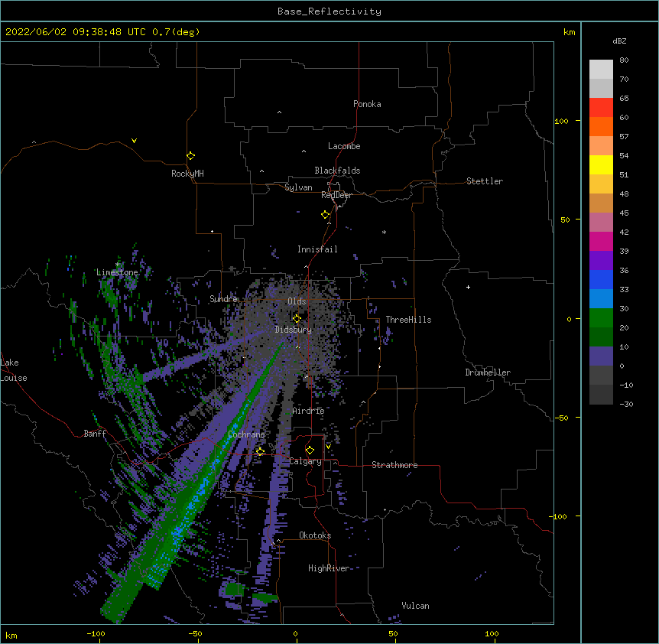Click the light blue 30-33 dBZ swatch
This screenshot has width=659, height=644.
click(x=601, y=299)
